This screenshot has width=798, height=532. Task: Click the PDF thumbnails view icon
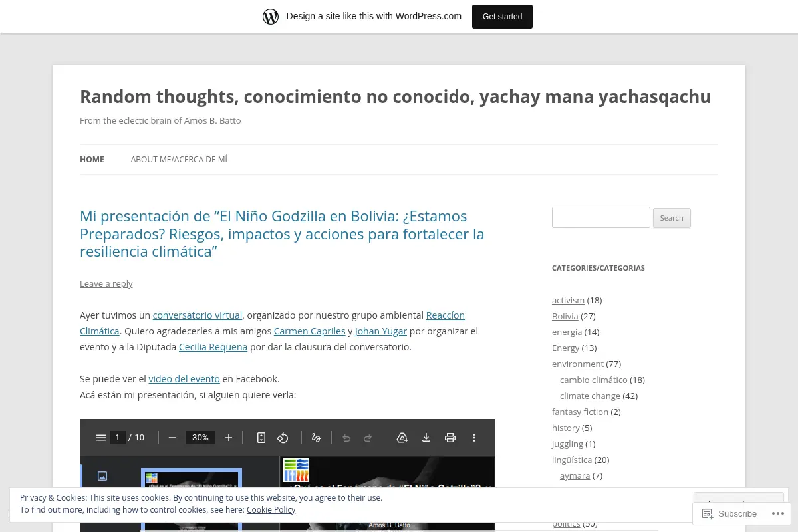coord(102,476)
